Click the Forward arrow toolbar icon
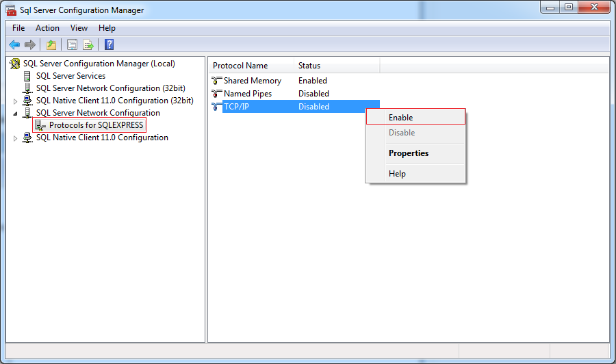The height and width of the screenshot is (364, 616). (x=30, y=44)
